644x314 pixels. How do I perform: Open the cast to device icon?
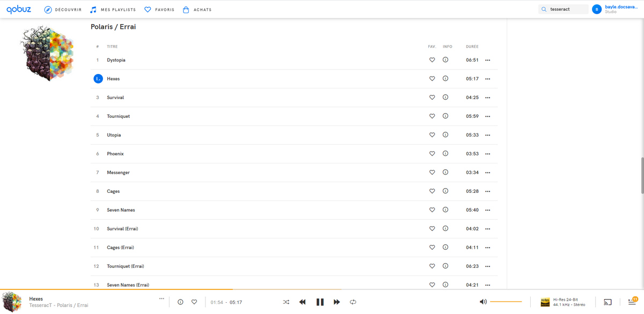pos(608,302)
